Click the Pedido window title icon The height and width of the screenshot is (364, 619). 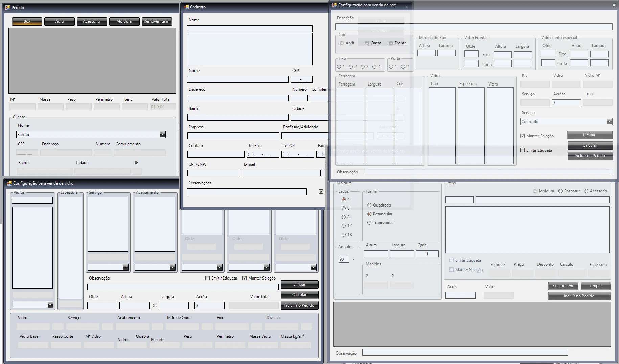coord(7,7)
